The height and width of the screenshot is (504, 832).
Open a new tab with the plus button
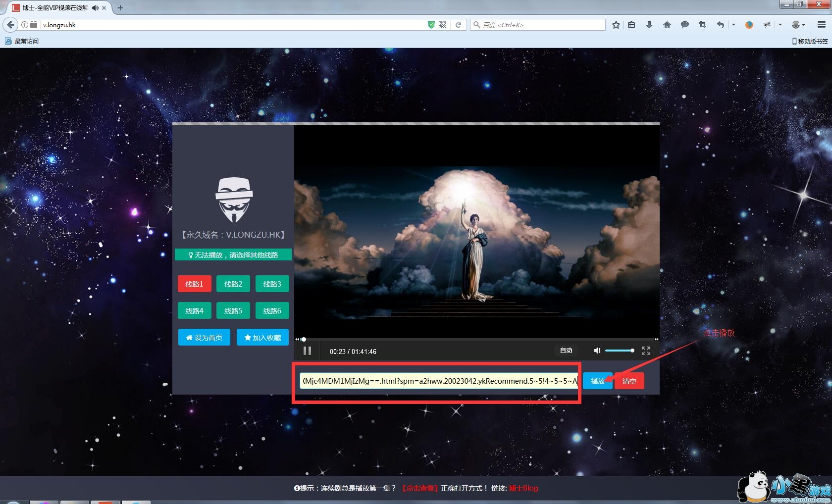click(120, 7)
